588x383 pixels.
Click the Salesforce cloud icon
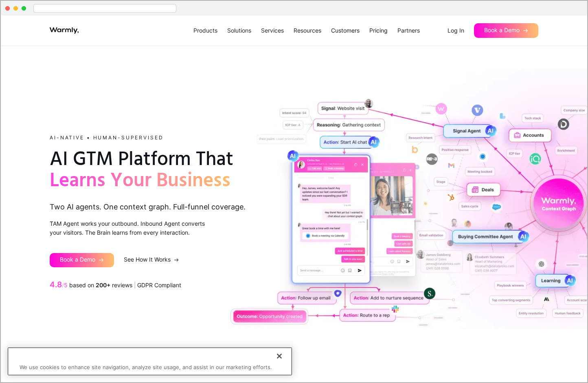tap(496, 207)
